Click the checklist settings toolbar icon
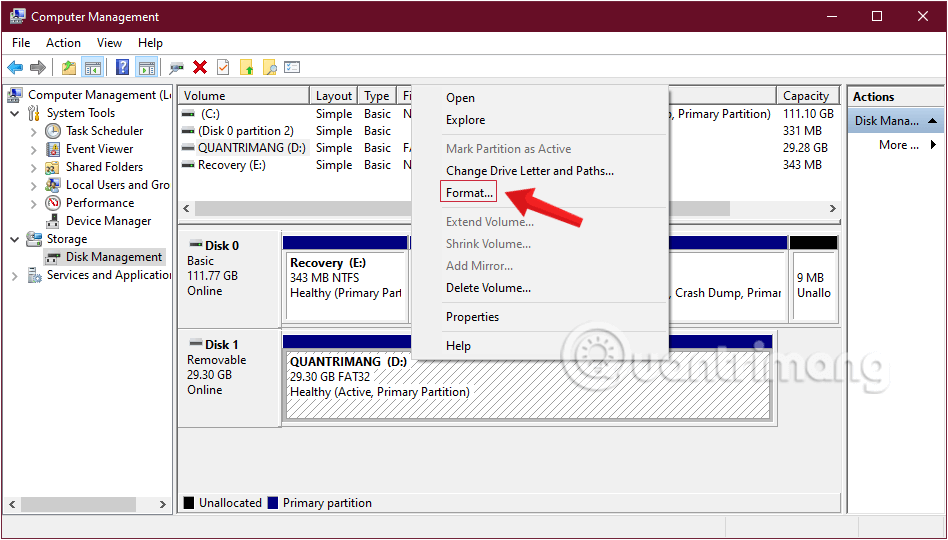Image resolution: width=948 pixels, height=540 pixels. (x=293, y=67)
